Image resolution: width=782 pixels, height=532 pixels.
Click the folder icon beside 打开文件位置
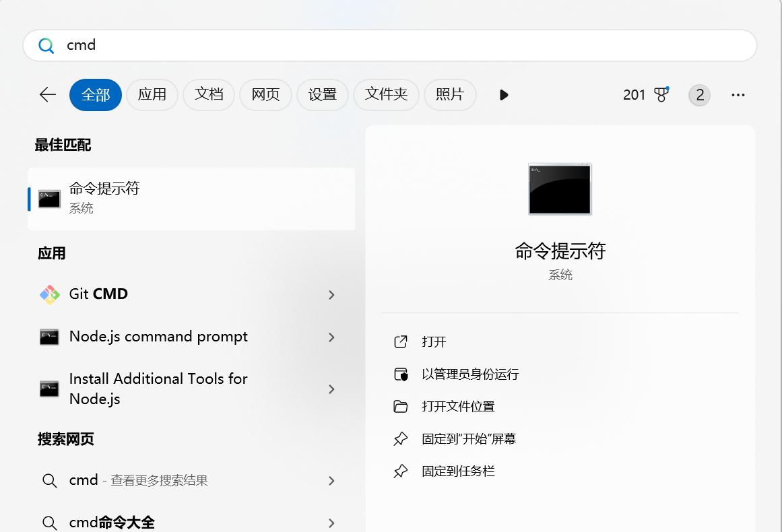(x=401, y=406)
